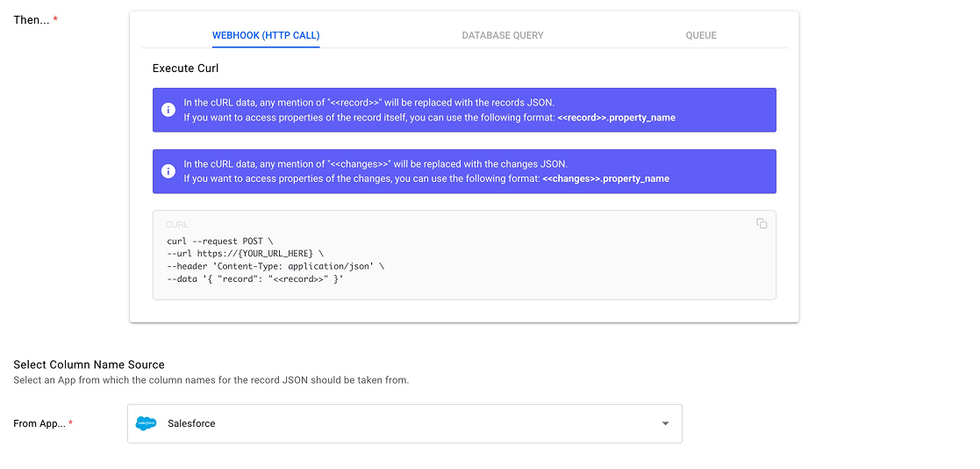Screen dimensions: 980x469
Task: Click the "Then..." required label
Action: [32, 19]
